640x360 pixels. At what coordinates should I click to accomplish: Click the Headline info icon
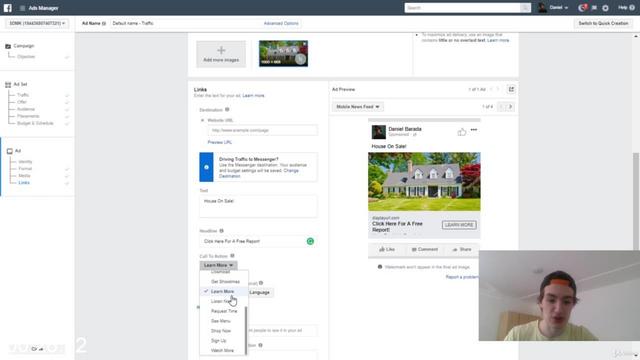(222, 231)
